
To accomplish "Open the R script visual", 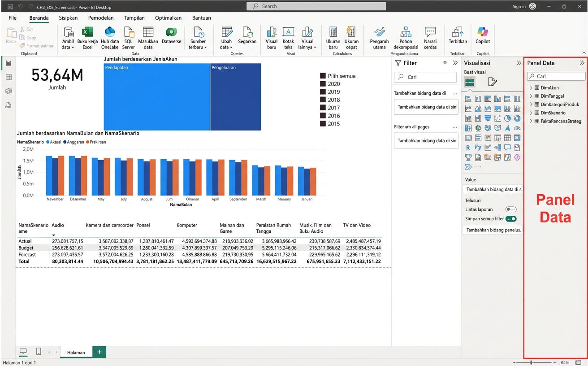I will [x=468, y=147].
